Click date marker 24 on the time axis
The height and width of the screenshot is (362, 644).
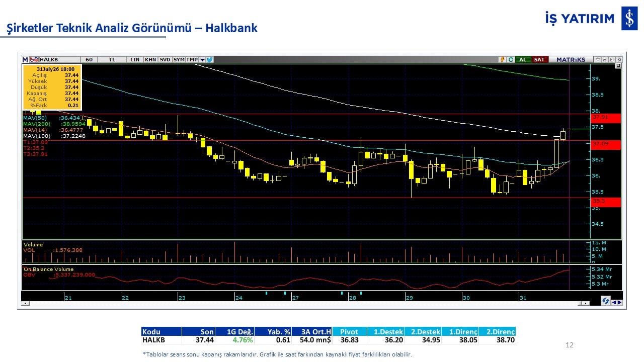(x=238, y=298)
